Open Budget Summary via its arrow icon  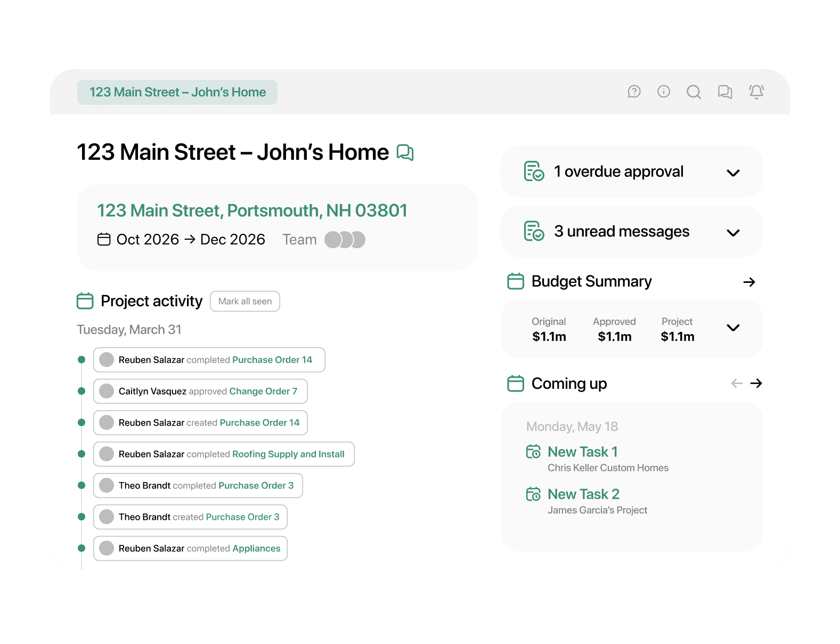coord(749,282)
